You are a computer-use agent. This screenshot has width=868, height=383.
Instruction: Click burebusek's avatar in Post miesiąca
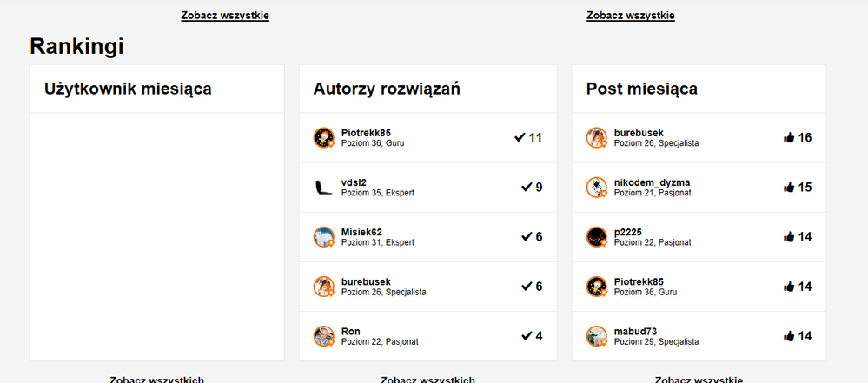pyautogui.click(x=596, y=137)
